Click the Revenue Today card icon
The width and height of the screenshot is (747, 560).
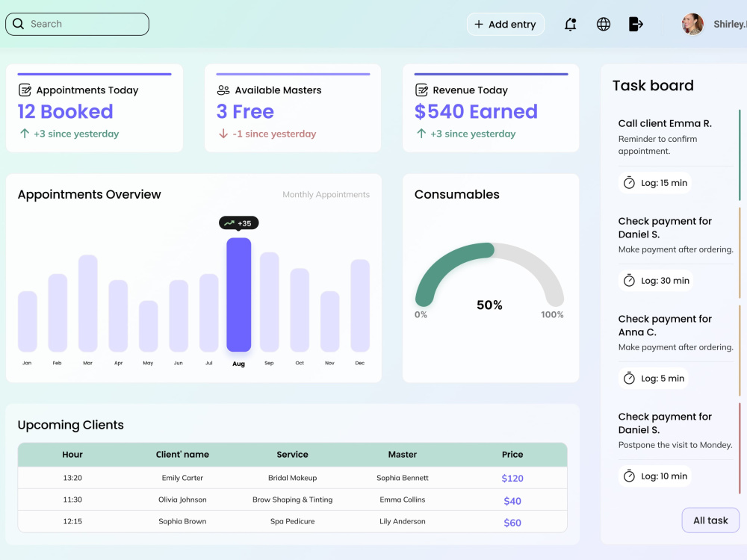[x=421, y=90]
